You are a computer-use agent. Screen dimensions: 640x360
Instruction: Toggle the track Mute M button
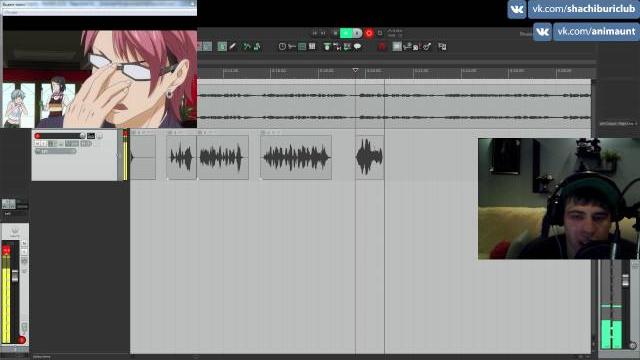(37, 144)
